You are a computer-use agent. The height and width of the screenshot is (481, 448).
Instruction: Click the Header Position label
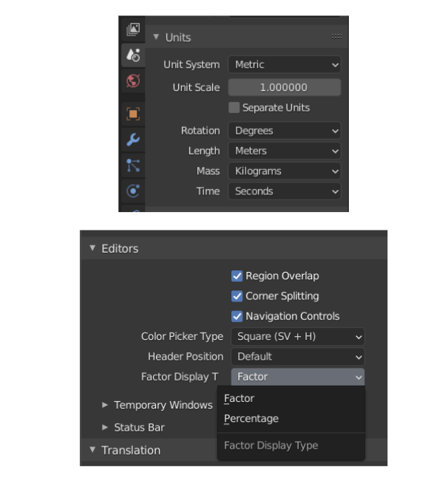[x=186, y=356]
